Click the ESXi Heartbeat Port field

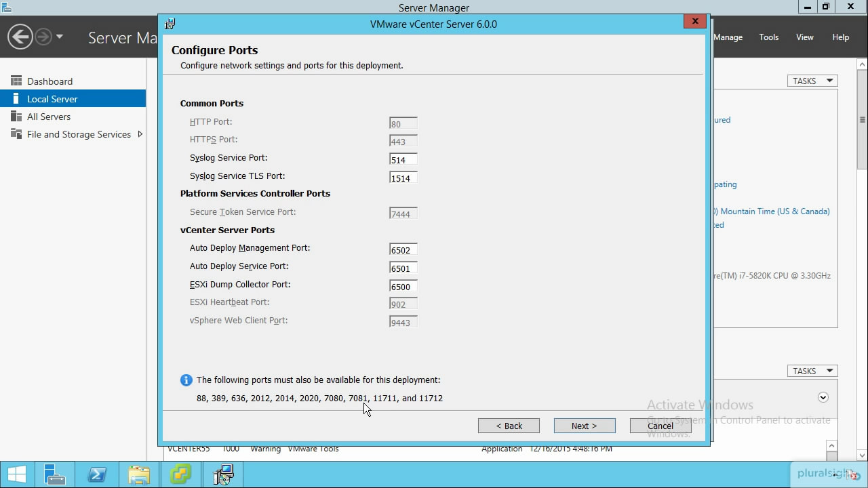pyautogui.click(x=403, y=304)
